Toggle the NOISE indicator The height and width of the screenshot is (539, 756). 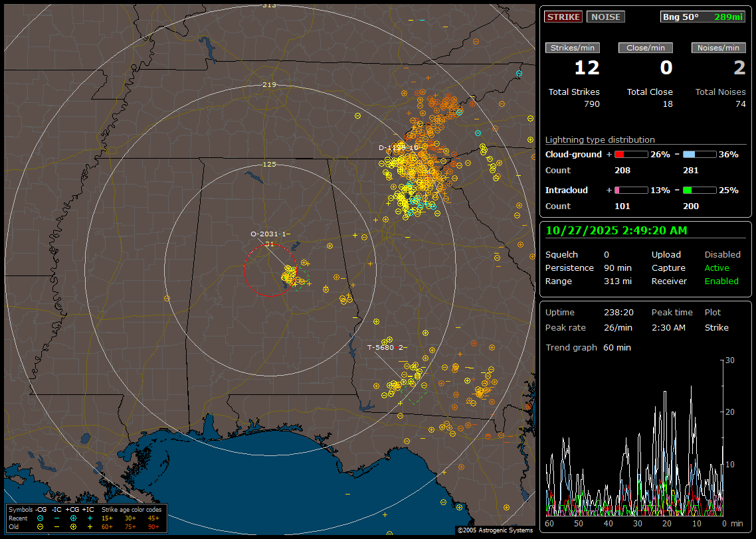coord(605,17)
